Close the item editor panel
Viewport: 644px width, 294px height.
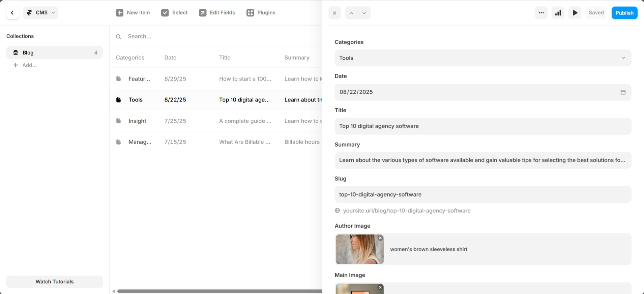click(334, 13)
